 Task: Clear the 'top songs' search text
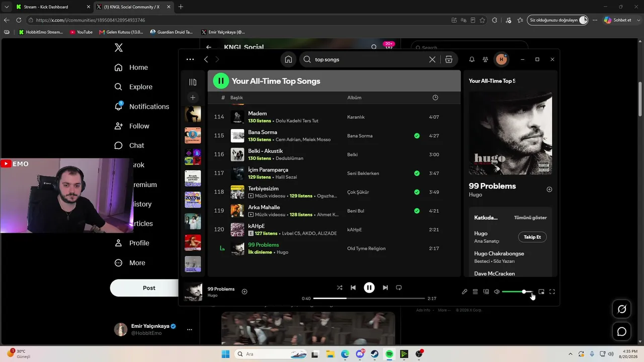[432, 59]
